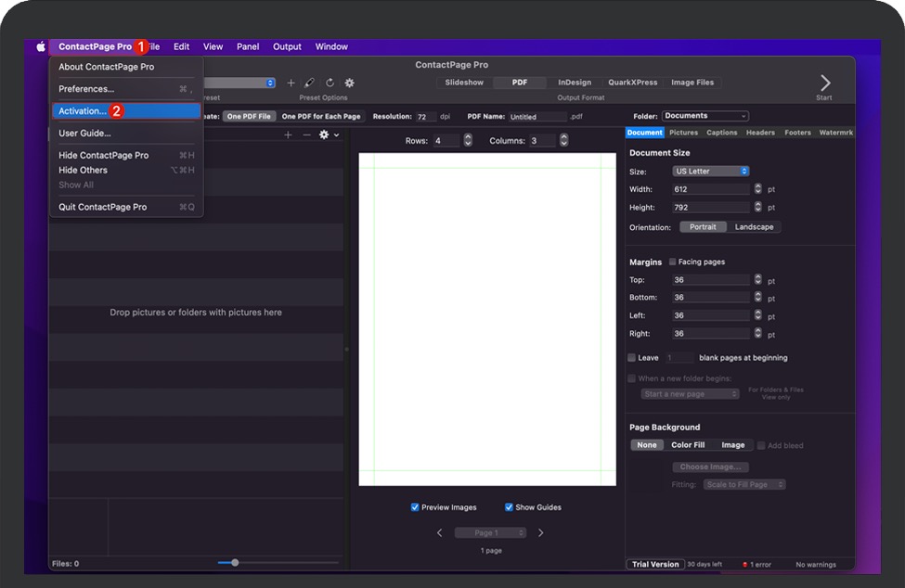Open the Output menu
The width and height of the screenshot is (905, 588).
pos(287,46)
